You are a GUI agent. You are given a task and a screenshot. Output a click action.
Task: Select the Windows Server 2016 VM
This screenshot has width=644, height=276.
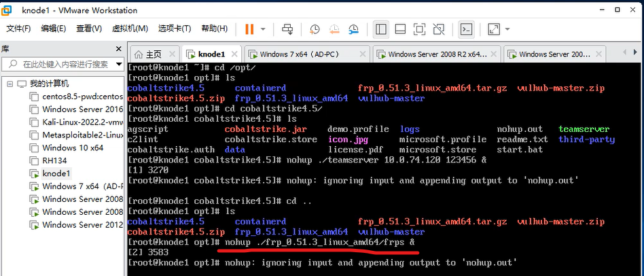point(82,109)
